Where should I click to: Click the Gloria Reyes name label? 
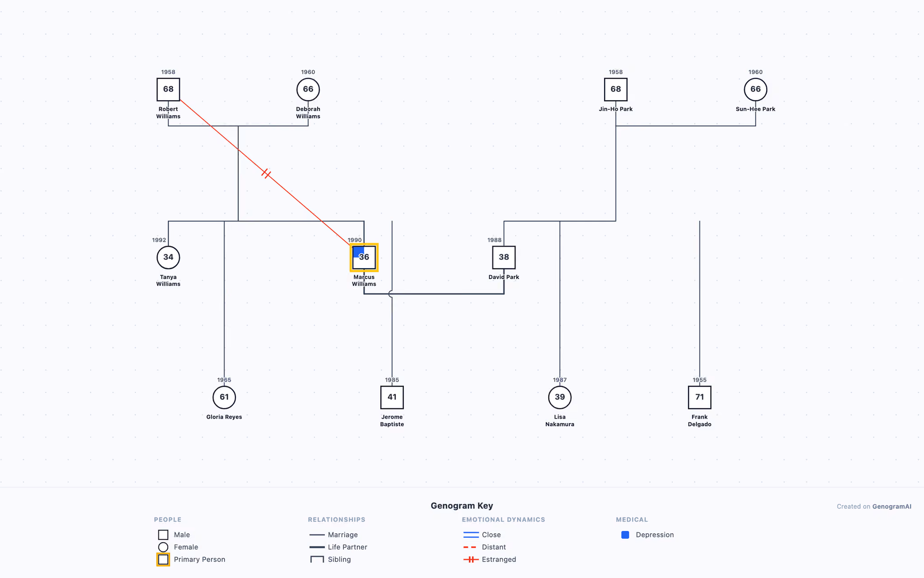tap(224, 417)
